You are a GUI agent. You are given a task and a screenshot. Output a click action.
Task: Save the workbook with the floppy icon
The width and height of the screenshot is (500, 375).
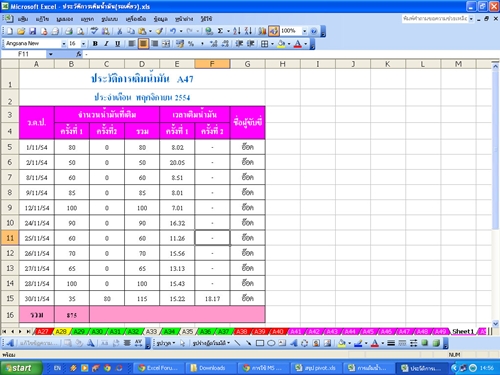[x=32, y=31]
